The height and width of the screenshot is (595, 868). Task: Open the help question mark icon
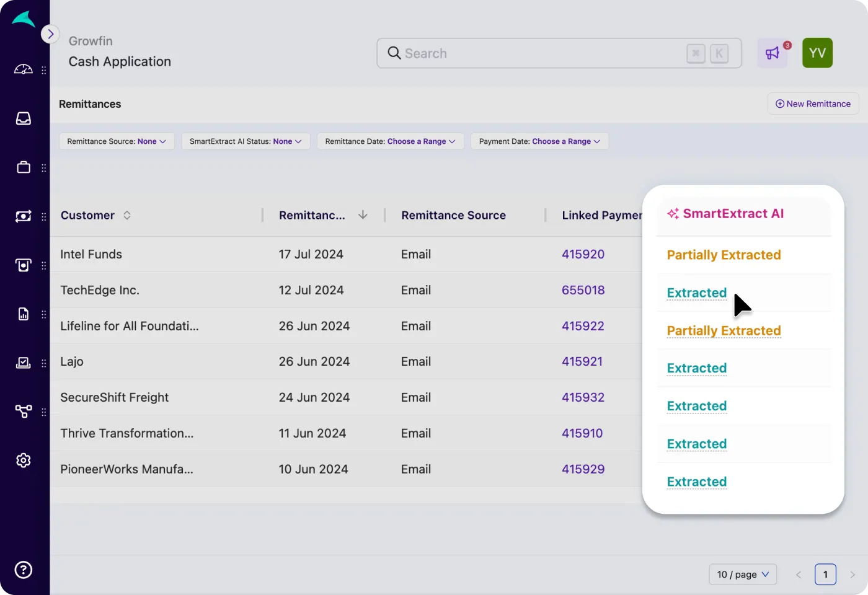point(24,570)
